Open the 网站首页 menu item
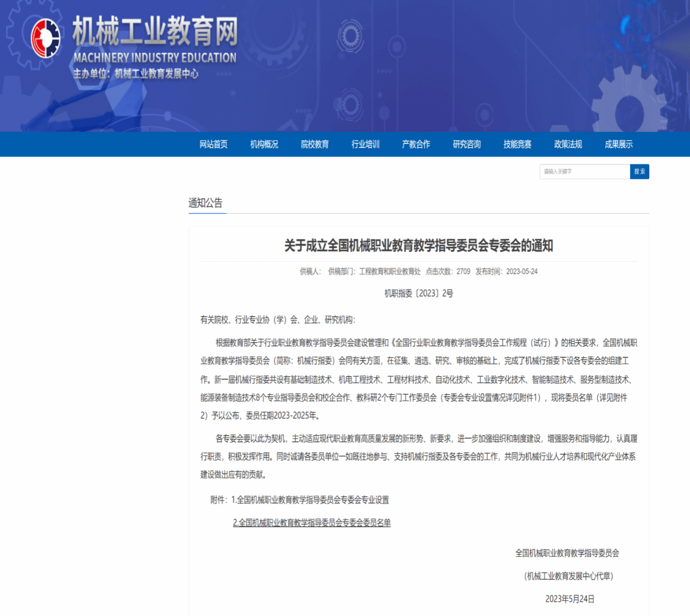This screenshot has width=690, height=616. [213, 144]
